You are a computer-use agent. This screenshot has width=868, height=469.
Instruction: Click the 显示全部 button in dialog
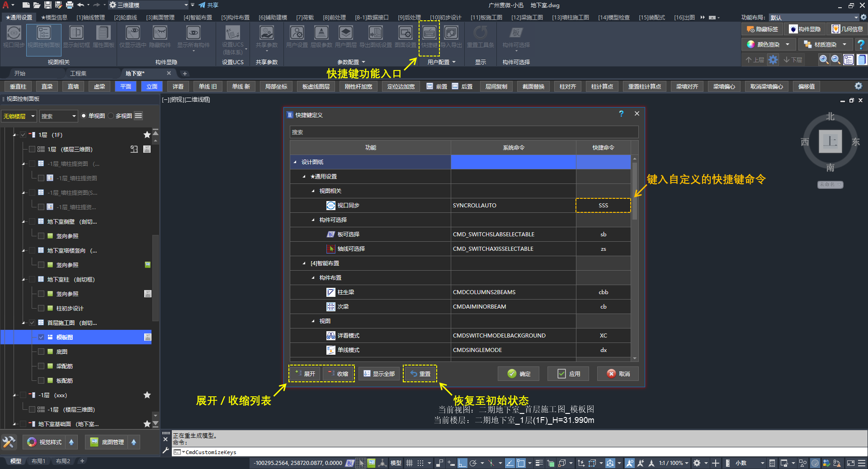379,374
